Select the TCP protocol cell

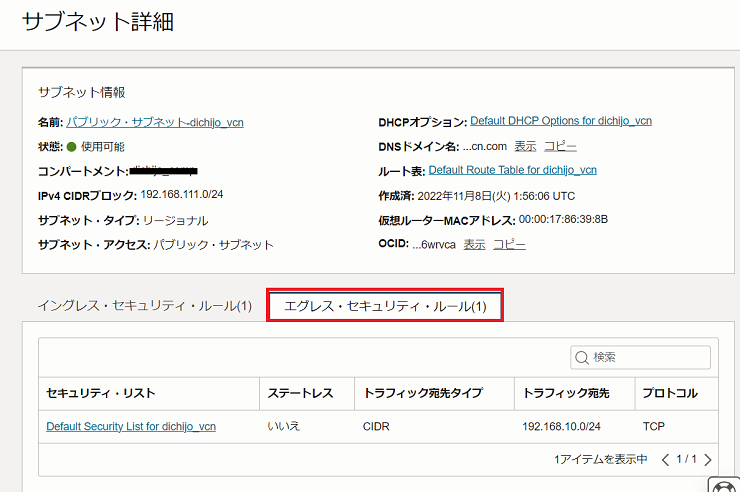point(654,426)
